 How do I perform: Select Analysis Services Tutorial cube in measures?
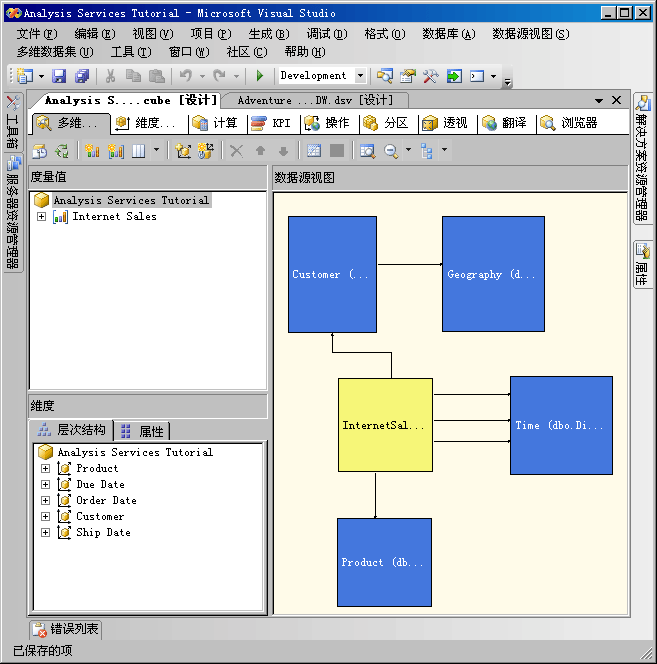pyautogui.click(x=131, y=200)
